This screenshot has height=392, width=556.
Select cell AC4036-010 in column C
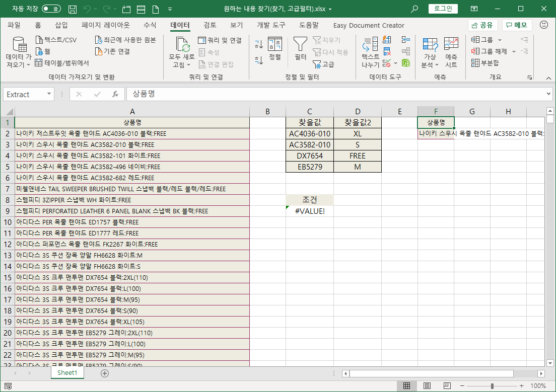coord(310,134)
